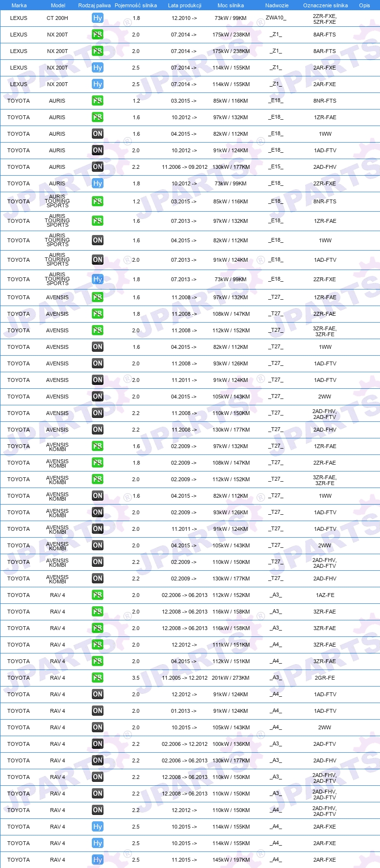
Task: Click petrol icon for Auris Touring Sports 1.2
Action: (x=98, y=201)
